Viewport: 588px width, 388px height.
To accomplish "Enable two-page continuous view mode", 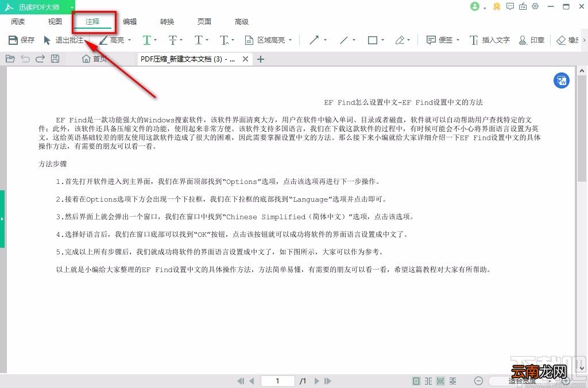I will (453, 381).
